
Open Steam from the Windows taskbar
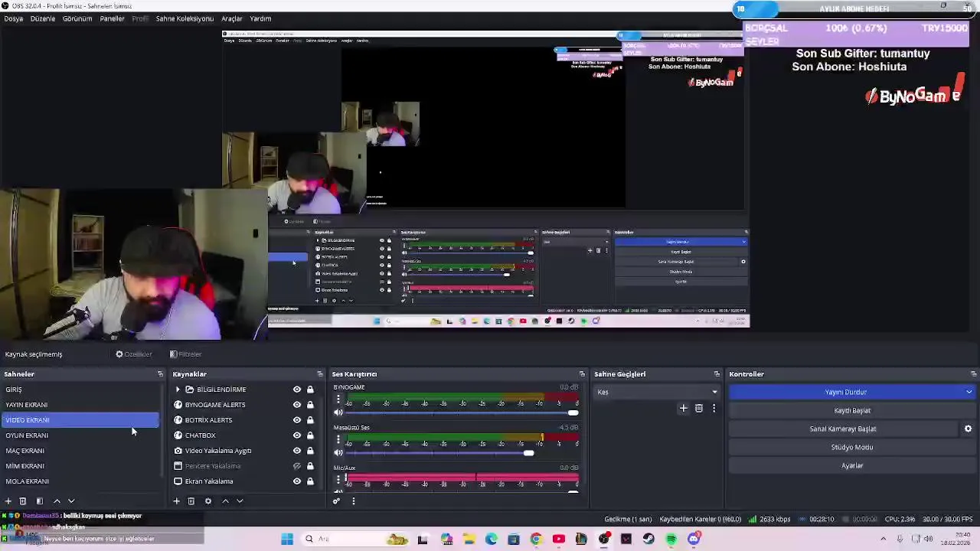tap(648, 540)
